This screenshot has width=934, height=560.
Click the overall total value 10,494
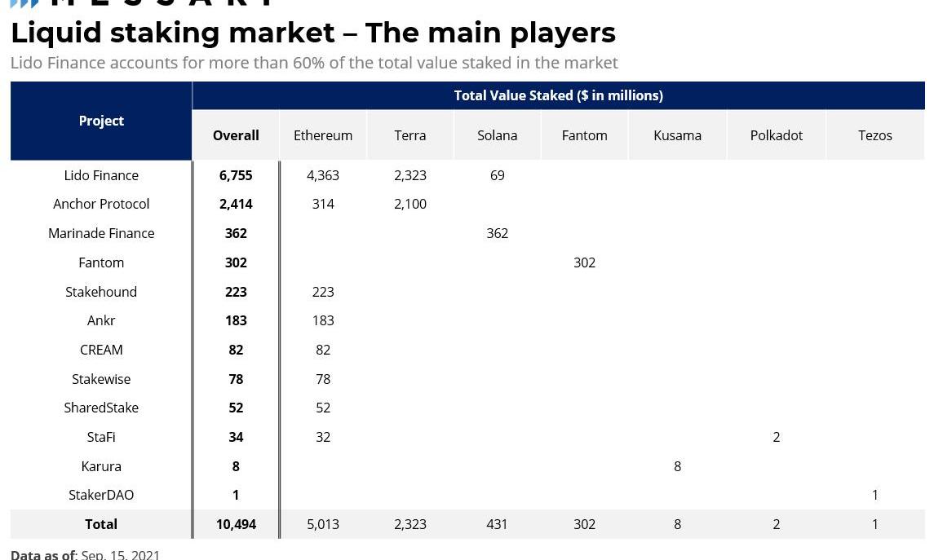236,524
